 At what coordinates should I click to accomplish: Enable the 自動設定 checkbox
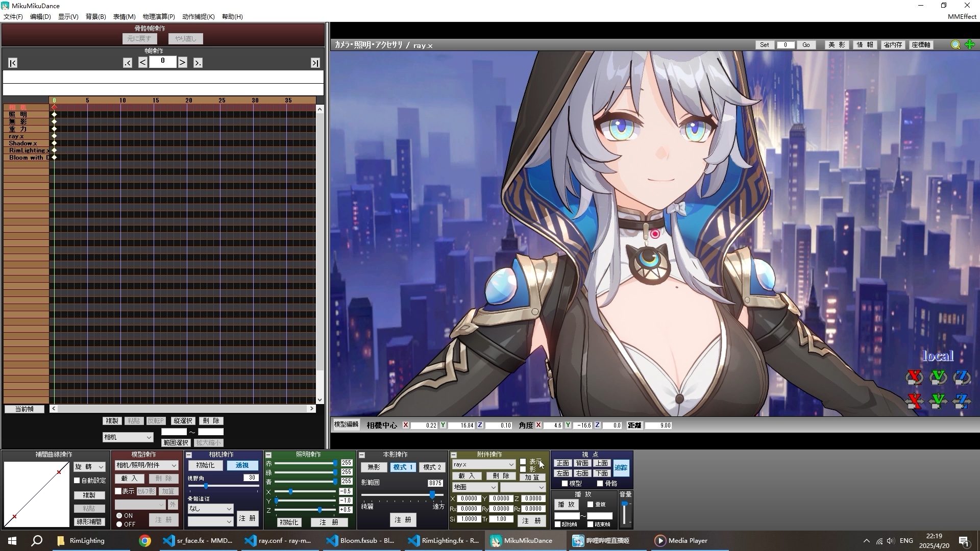77,481
